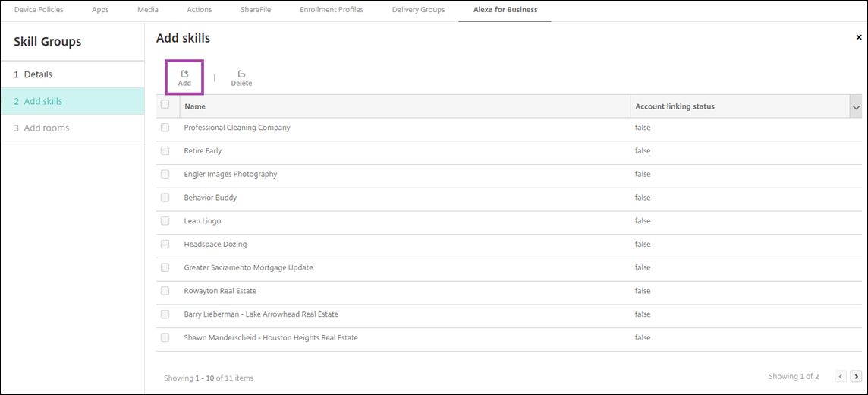Viewport: 868px width, 395px height.
Task: Click Shawn Manderscheid - Houston Heights name
Action: click(272, 337)
